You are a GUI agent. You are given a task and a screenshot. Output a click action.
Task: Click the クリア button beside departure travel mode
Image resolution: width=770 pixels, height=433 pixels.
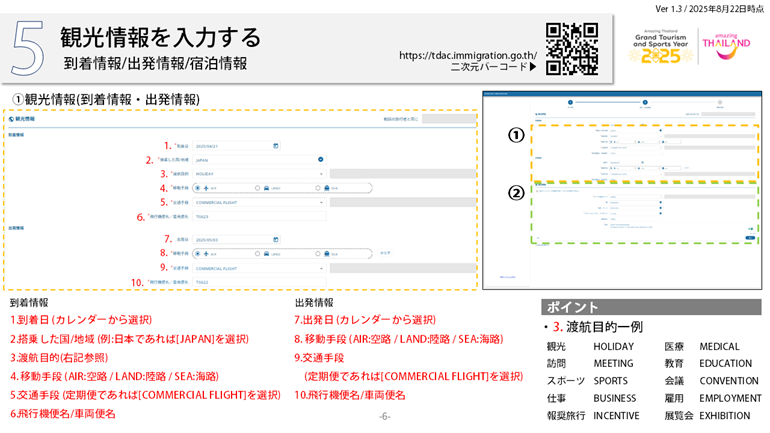[x=385, y=253]
